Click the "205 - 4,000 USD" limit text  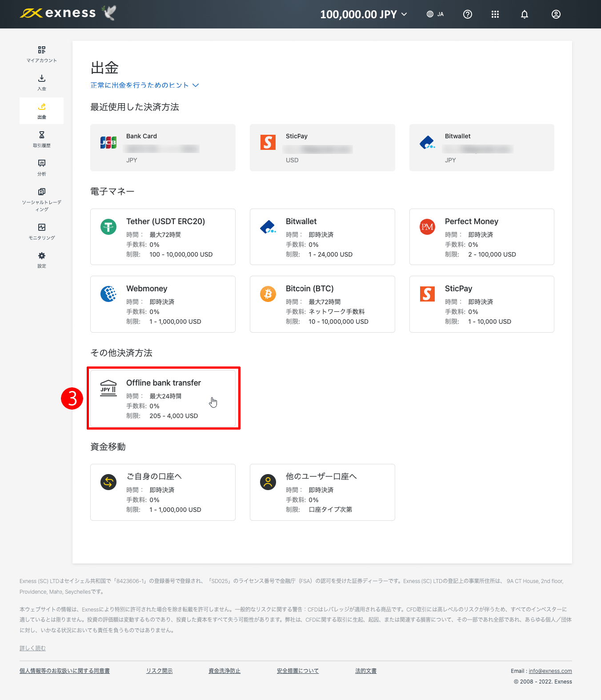(174, 416)
